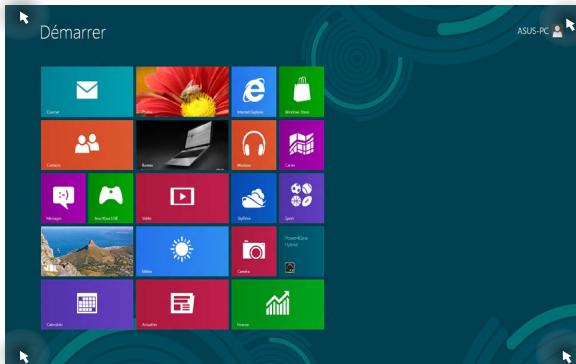576x364 pixels.
Task: Launch the Power4Gear Hybrid tile
Action: pos(302,251)
